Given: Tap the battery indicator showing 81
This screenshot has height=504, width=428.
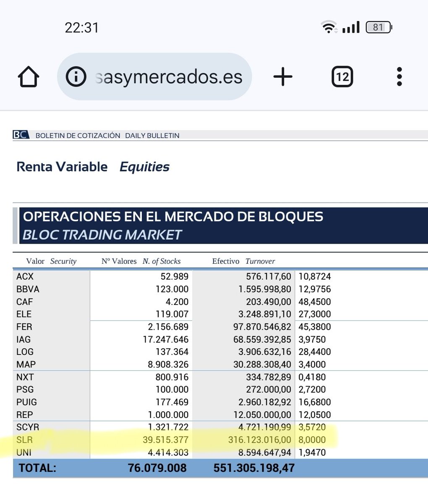Looking at the screenshot, I should point(379,27).
